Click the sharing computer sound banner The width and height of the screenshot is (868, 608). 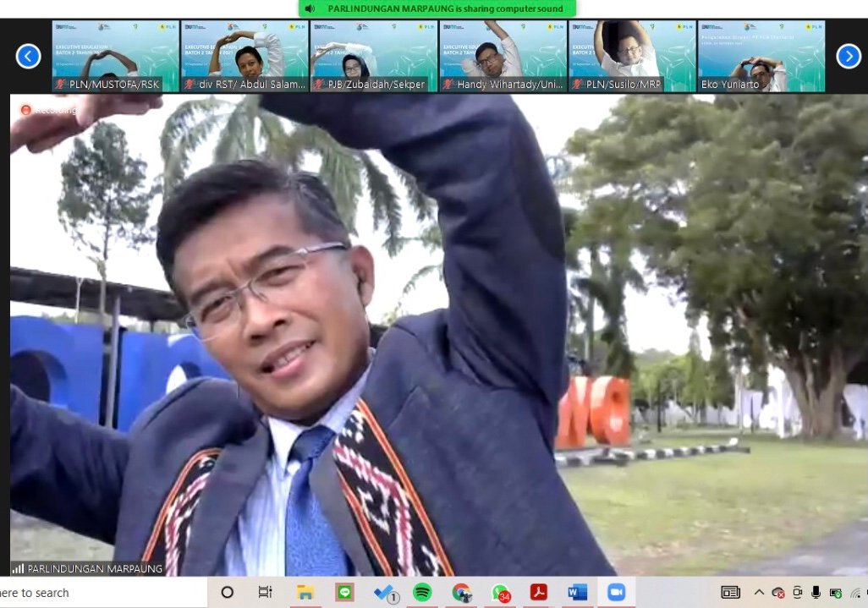pyautogui.click(x=437, y=8)
